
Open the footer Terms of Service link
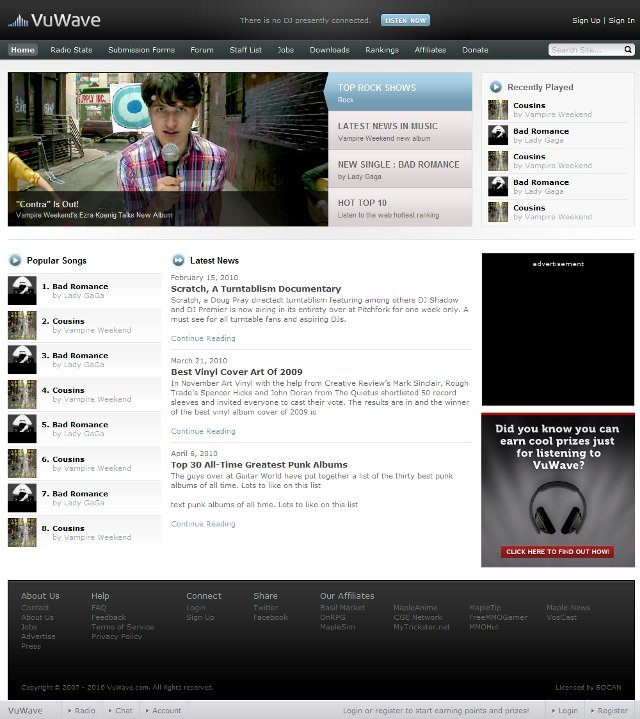tap(122, 627)
